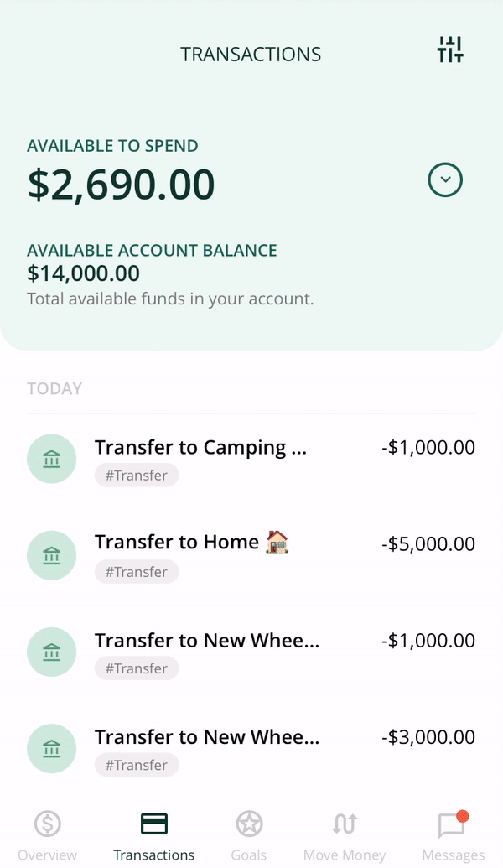Viewport: 503px width, 868px height.
Task: Tap the $14,000.00 available account balance
Action: click(84, 273)
